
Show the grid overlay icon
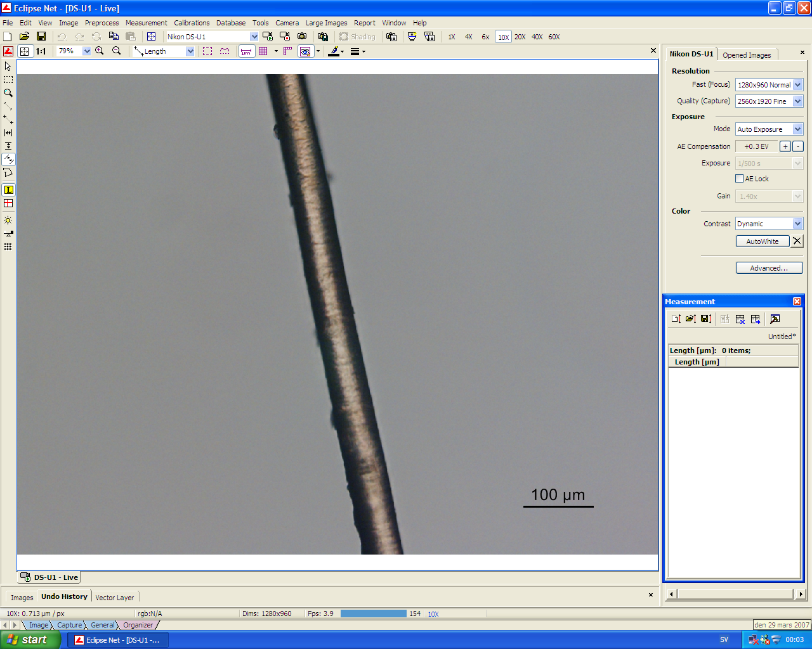263,51
